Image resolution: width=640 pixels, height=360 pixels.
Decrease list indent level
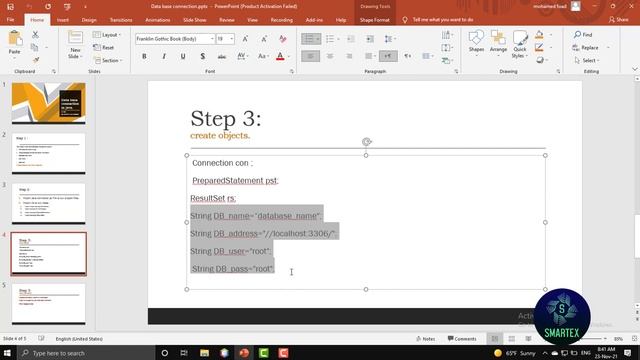point(351,39)
